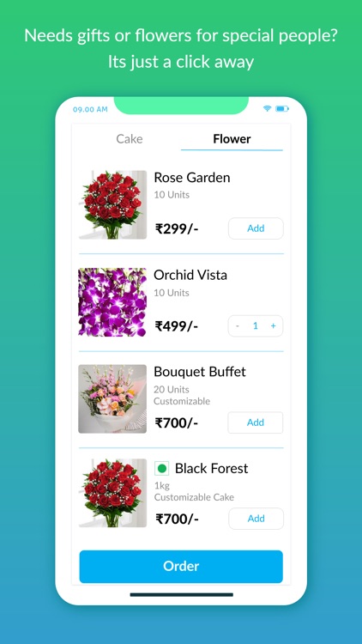Add Bouquet Buffet to the order
The height and width of the screenshot is (644, 362).
256,422
